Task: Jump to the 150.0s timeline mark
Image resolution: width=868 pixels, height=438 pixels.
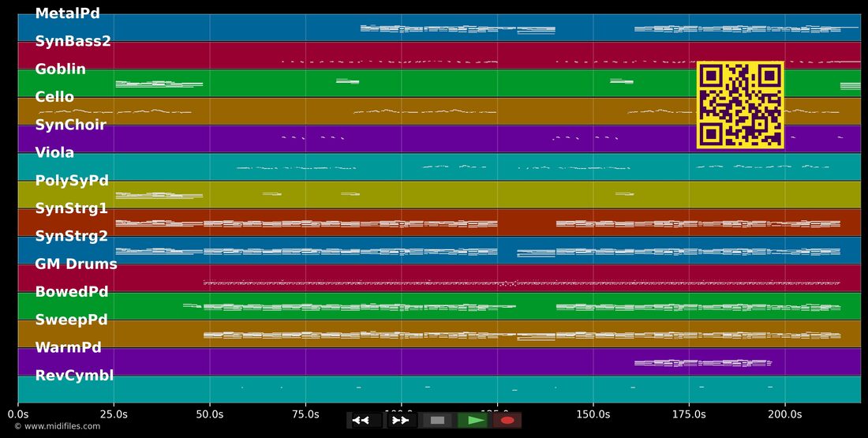Action: (593, 414)
